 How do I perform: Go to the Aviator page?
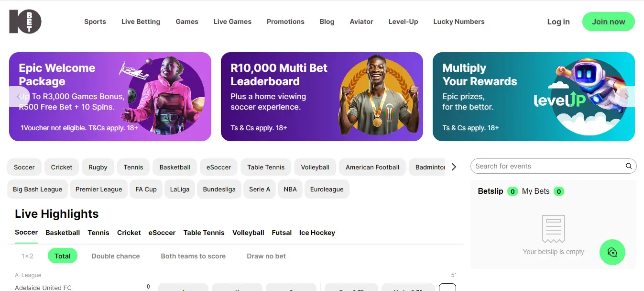(x=361, y=22)
